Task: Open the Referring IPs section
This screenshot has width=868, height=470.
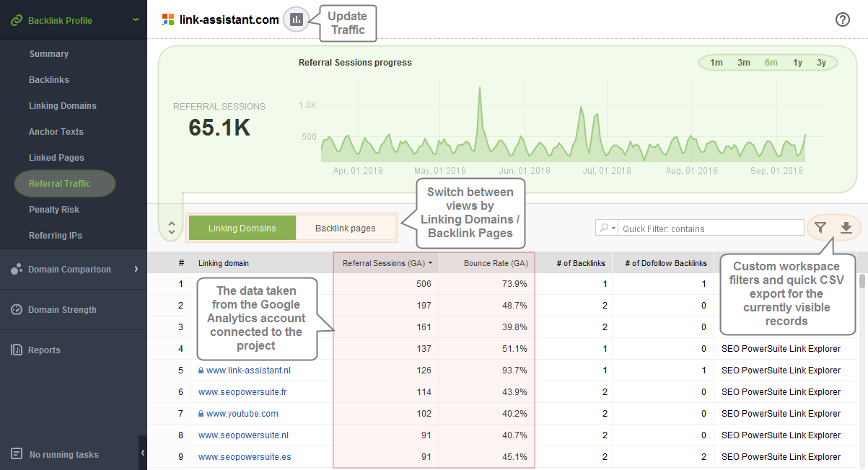Action: (x=56, y=236)
